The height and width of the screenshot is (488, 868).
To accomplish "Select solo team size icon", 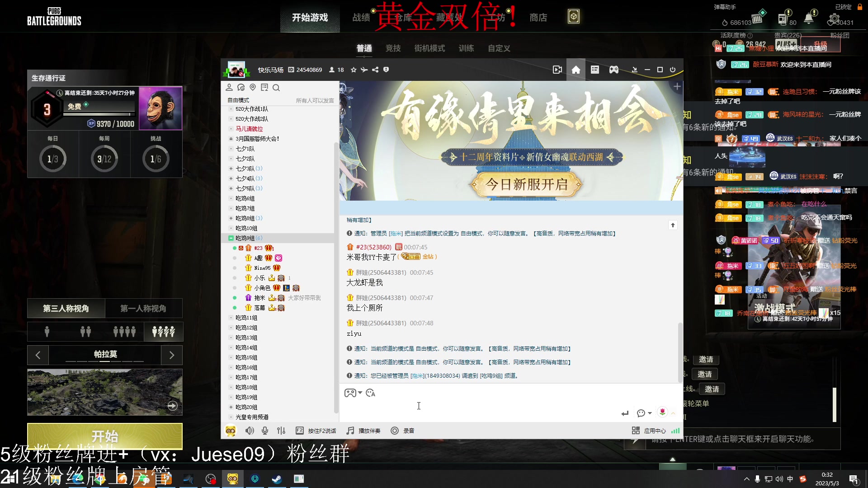I will [47, 332].
